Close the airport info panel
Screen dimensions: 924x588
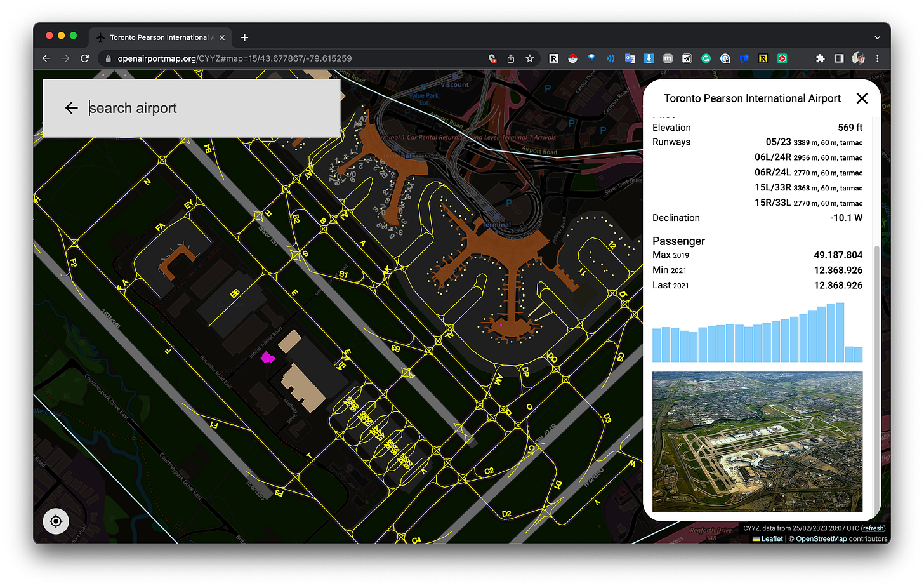(862, 98)
